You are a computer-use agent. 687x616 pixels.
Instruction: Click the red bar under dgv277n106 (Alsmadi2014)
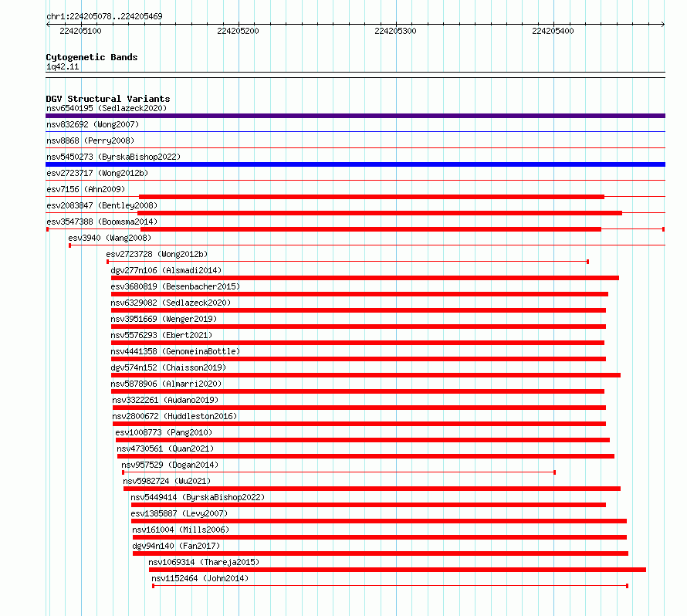pos(365,278)
